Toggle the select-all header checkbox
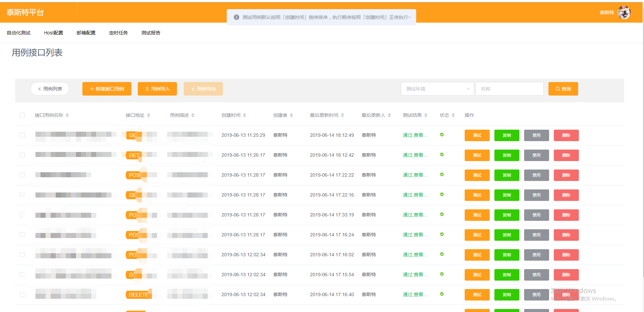This screenshot has width=644, height=312. 22,115
